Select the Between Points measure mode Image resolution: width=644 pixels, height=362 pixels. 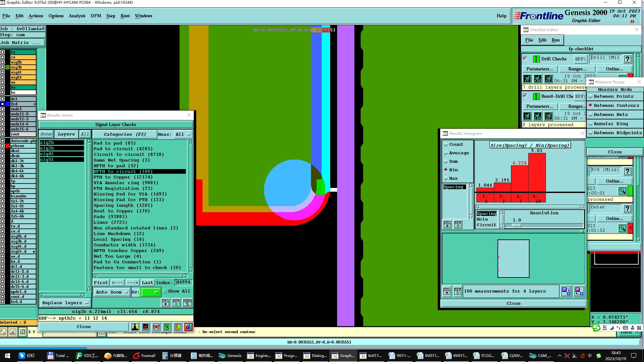point(613,96)
